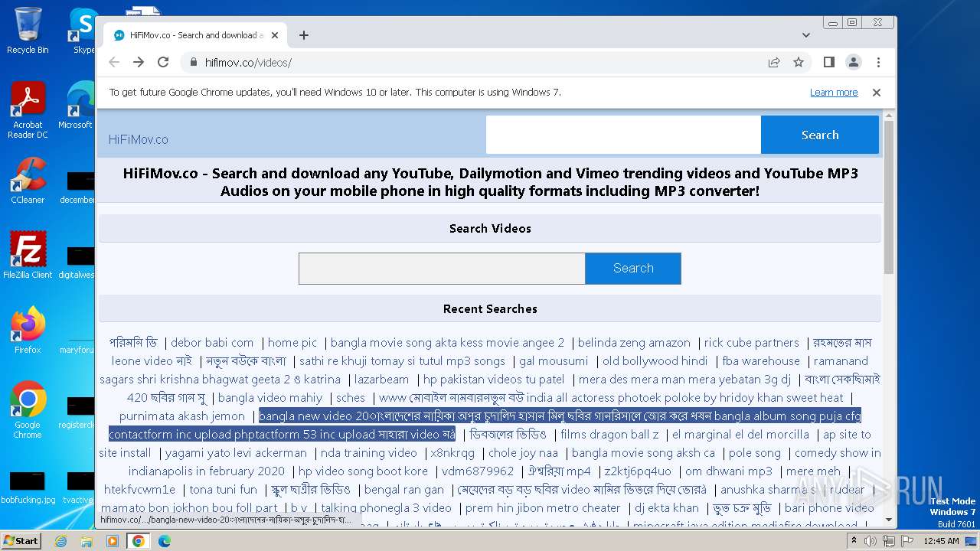Open 'bengal ran gan' search link
Image resolution: width=980 pixels, height=551 pixels.
[x=403, y=490]
